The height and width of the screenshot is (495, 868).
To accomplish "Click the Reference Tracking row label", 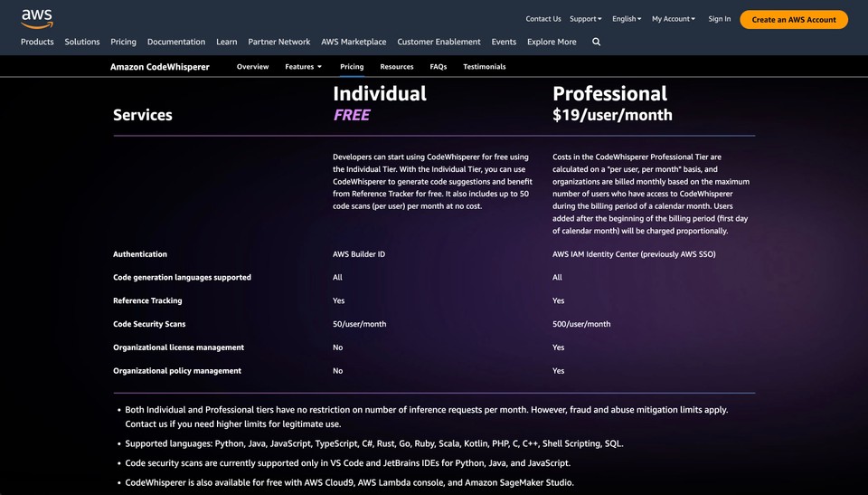I will coord(147,300).
